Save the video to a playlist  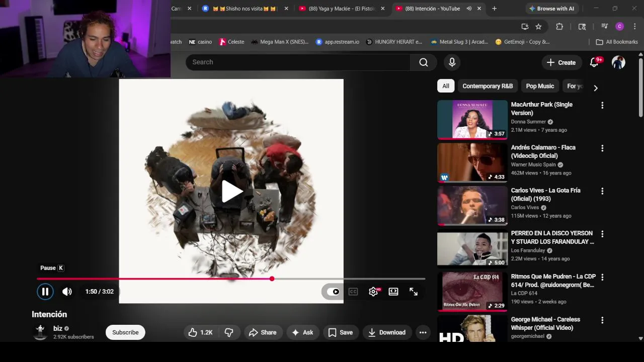pos(340,332)
